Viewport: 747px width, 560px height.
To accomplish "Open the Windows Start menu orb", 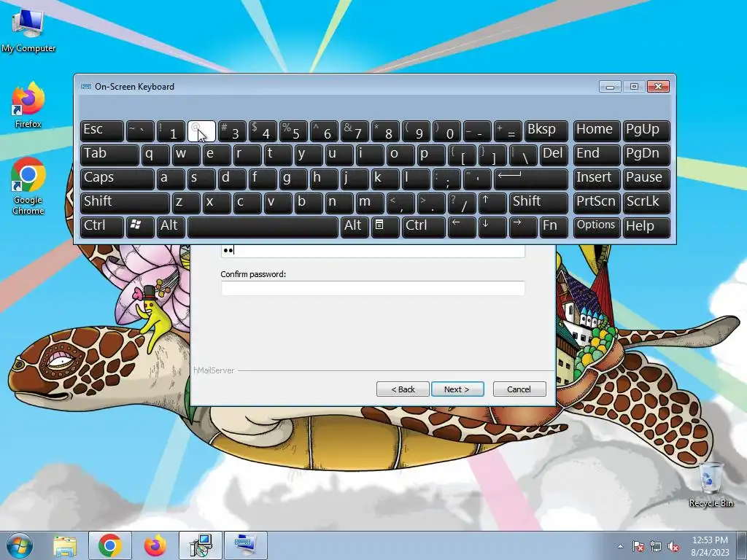I will pos(20,545).
